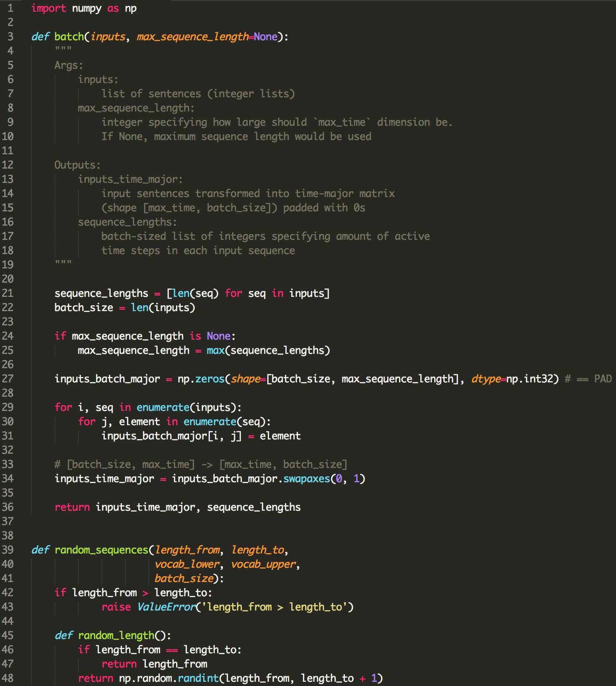Click 'inputs_time_major:' docstring label on line 13
Viewport: 616px width, 686px height.
[x=130, y=179]
